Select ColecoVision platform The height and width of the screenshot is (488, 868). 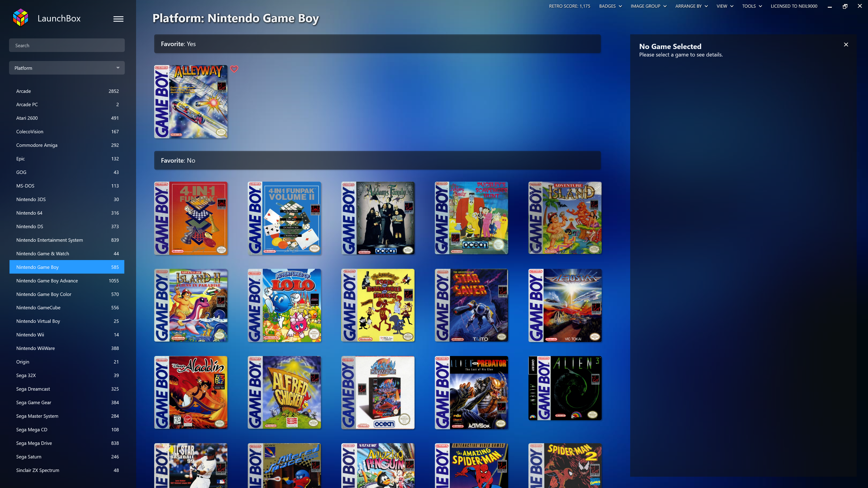[67, 132]
